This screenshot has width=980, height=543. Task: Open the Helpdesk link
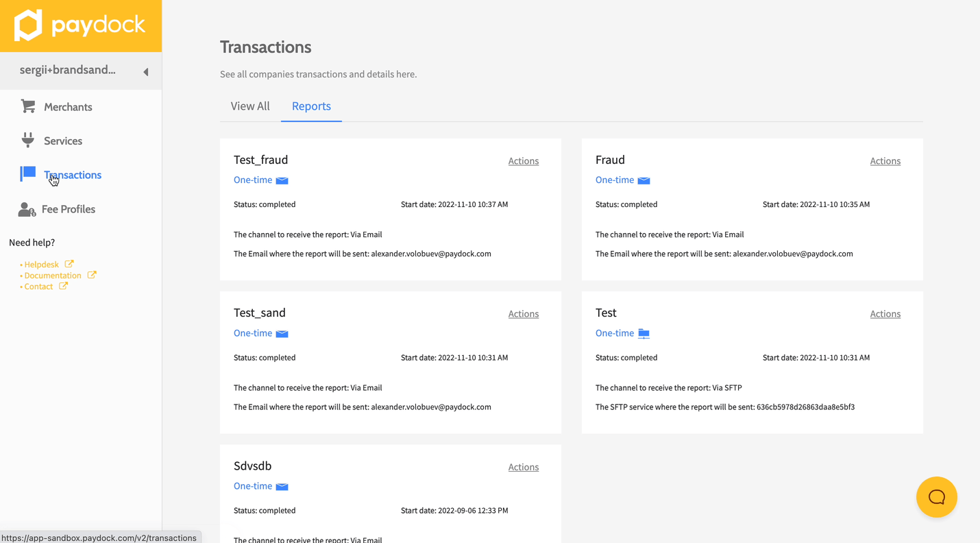click(41, 265)
